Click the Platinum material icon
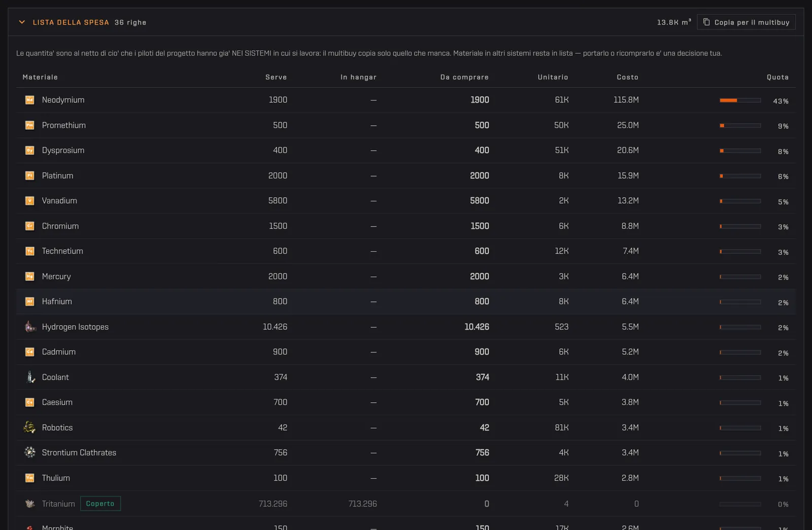The image size is (812, 530). coord(30,175)
